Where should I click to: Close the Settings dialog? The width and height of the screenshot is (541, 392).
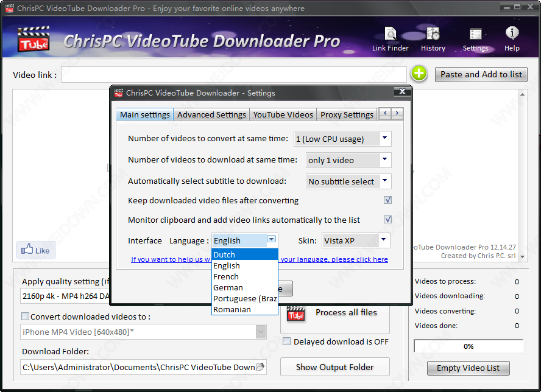click(x=402, y=91)
